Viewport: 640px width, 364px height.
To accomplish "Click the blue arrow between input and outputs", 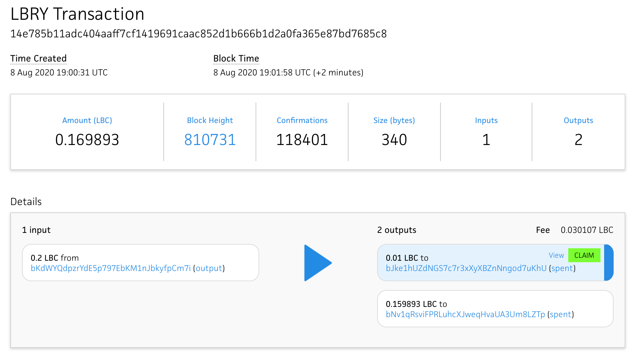I will pyautogui.click(x=317, y=263).
